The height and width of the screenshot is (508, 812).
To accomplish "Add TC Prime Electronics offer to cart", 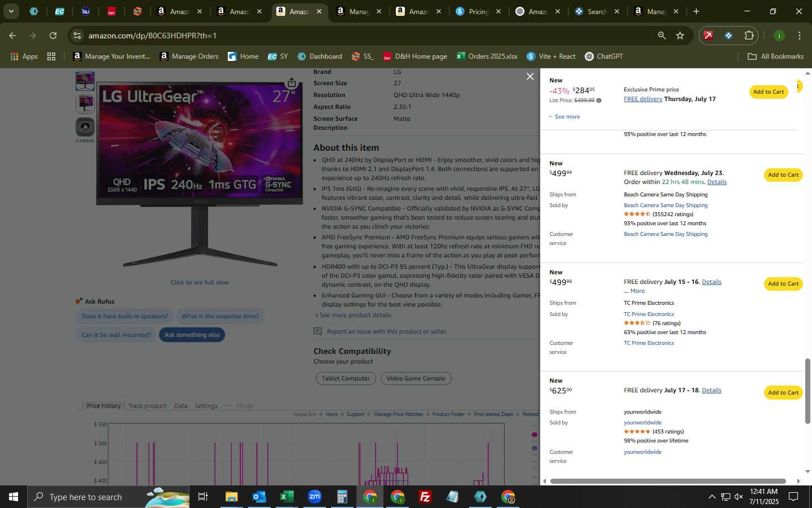I will tap(783, 284).
